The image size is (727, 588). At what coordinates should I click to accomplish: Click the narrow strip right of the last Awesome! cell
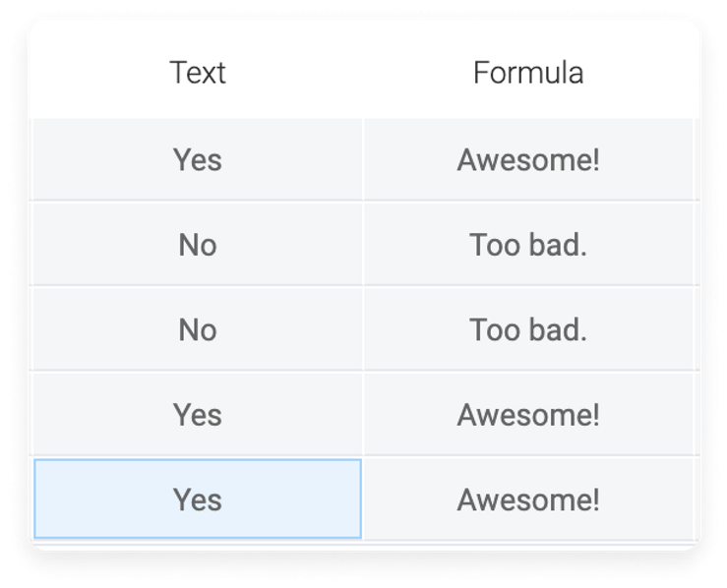pyautogui.click(x=697, y=500)
